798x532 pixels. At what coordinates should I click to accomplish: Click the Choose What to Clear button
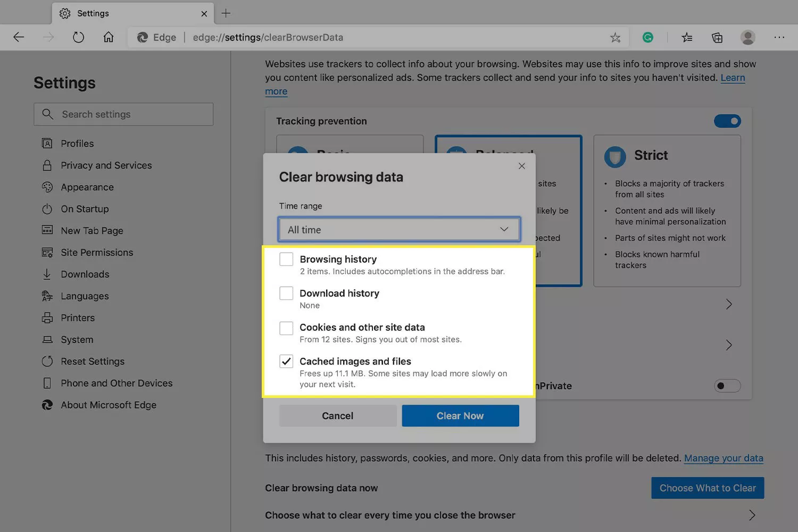[708, 488]
